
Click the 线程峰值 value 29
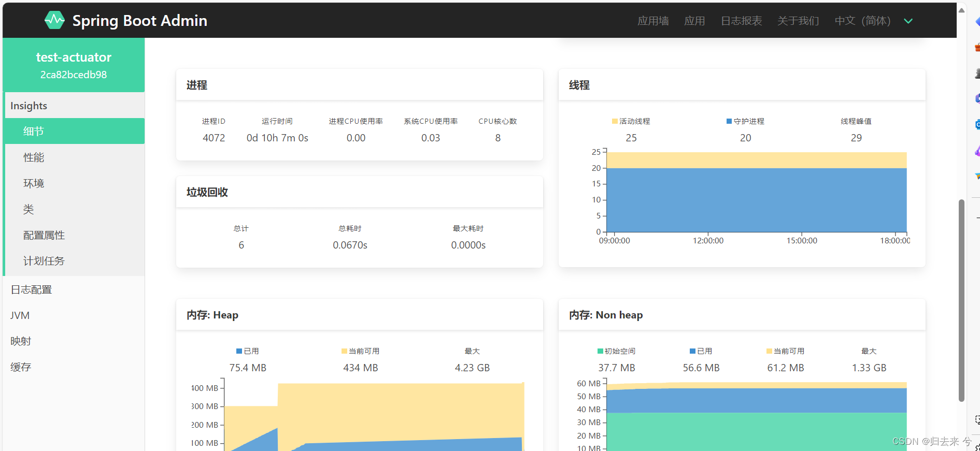click(856, 138)
